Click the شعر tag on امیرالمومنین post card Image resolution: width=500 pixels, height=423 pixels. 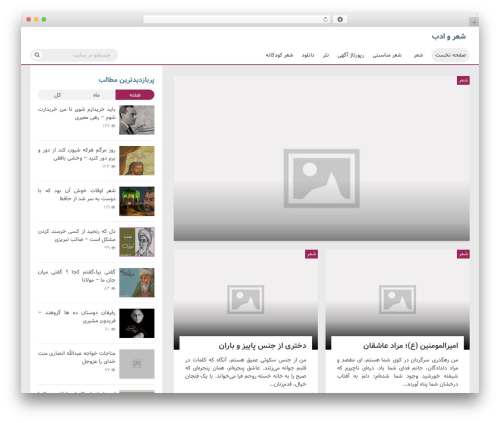pyautogui.click(x=463, y=254)
